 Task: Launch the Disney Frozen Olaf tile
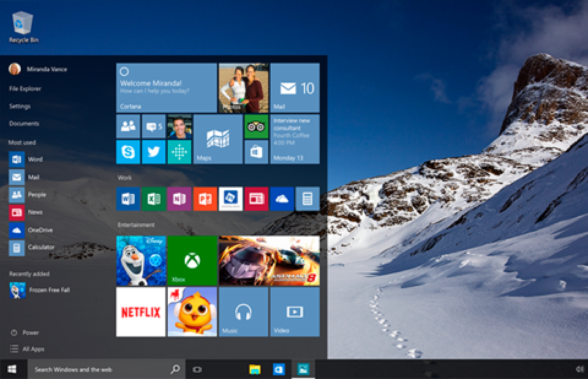coord(141,261)
